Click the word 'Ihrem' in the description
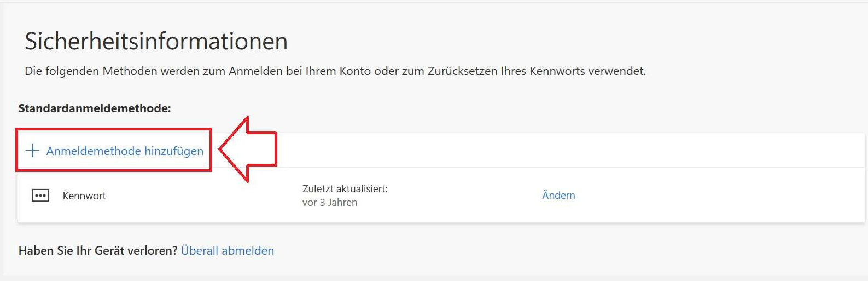Image resolution: width=868 pixels, height=281 pixels. [x=321, y=71]
